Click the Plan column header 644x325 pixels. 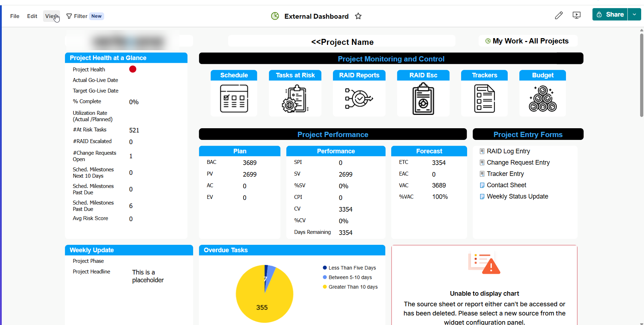[240, 151]
